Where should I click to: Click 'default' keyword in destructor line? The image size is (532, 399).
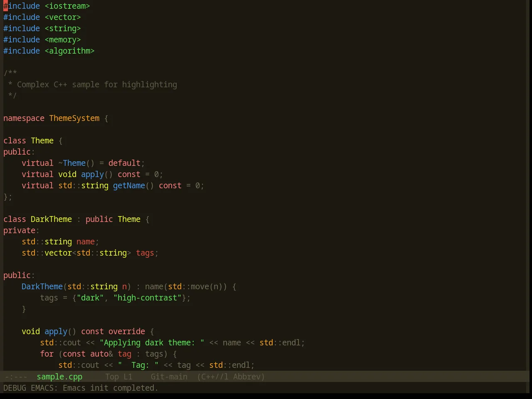coord(124,163)
